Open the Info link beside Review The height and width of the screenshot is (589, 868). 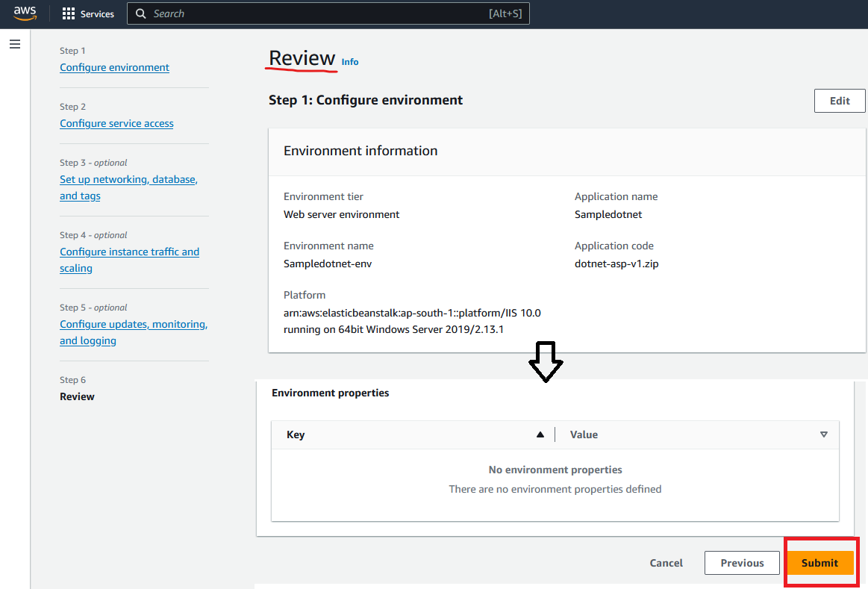click(350, 62)
